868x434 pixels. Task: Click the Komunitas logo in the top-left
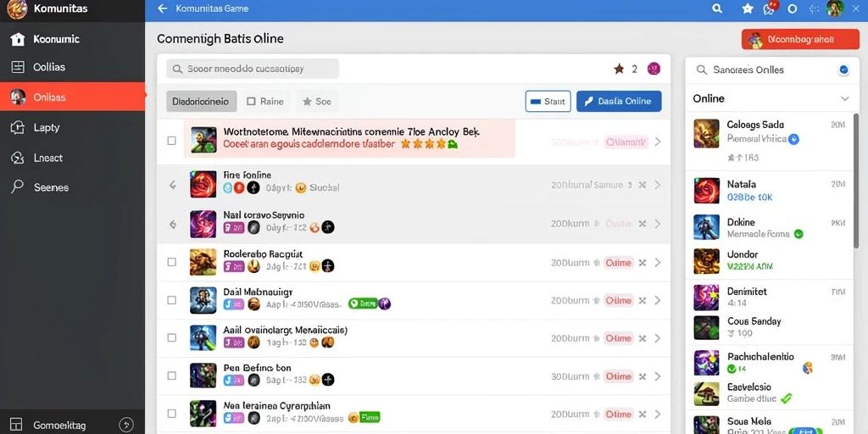(x=17, y=8)
